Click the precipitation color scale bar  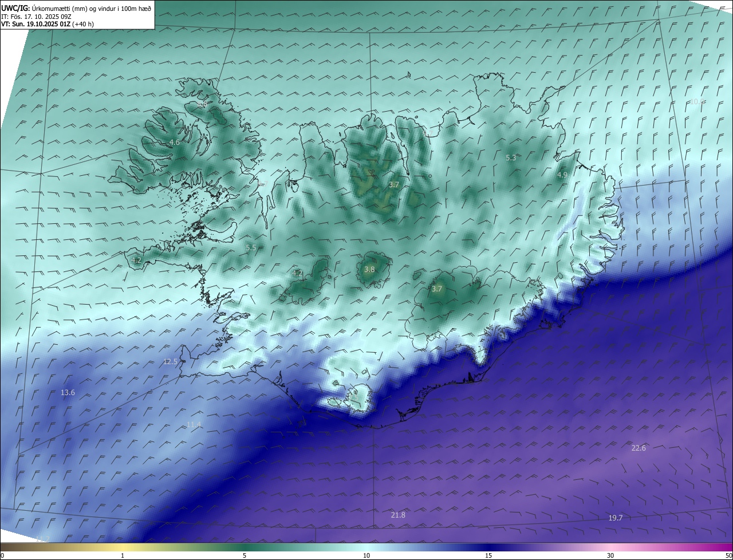[x=366, y=547]
